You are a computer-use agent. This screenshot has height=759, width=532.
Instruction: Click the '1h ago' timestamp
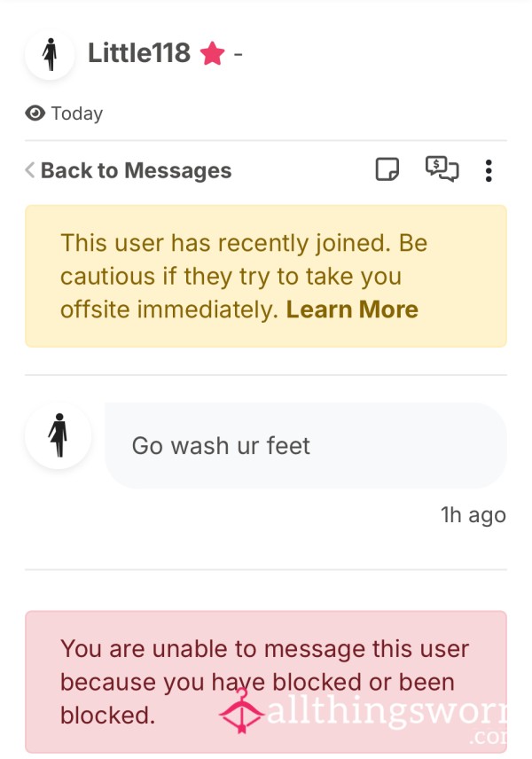coord(473,515)
